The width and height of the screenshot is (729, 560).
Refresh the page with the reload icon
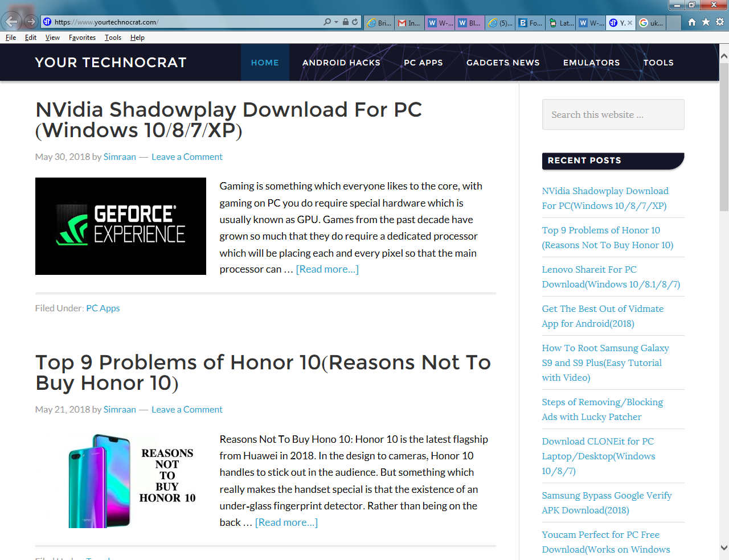[355, 22]
